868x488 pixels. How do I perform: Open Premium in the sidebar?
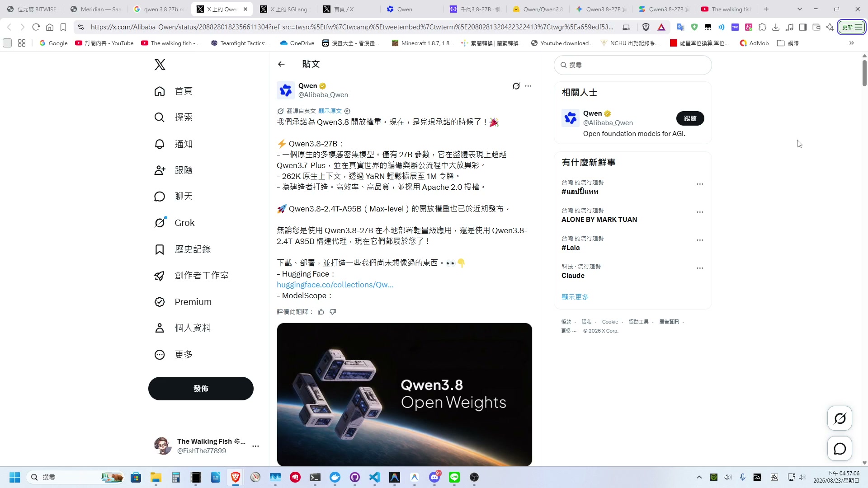183,302
